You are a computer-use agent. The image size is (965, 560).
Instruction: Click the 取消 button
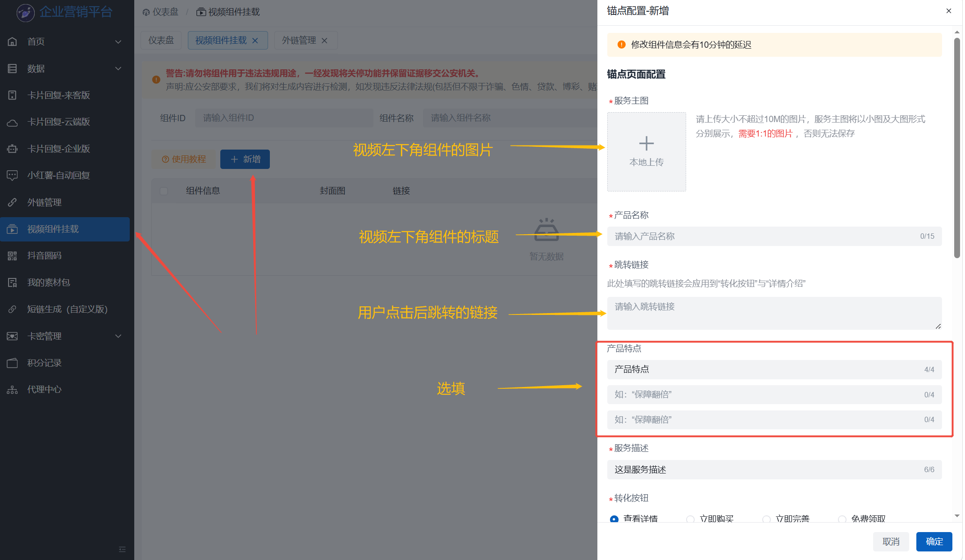(891, 542)
